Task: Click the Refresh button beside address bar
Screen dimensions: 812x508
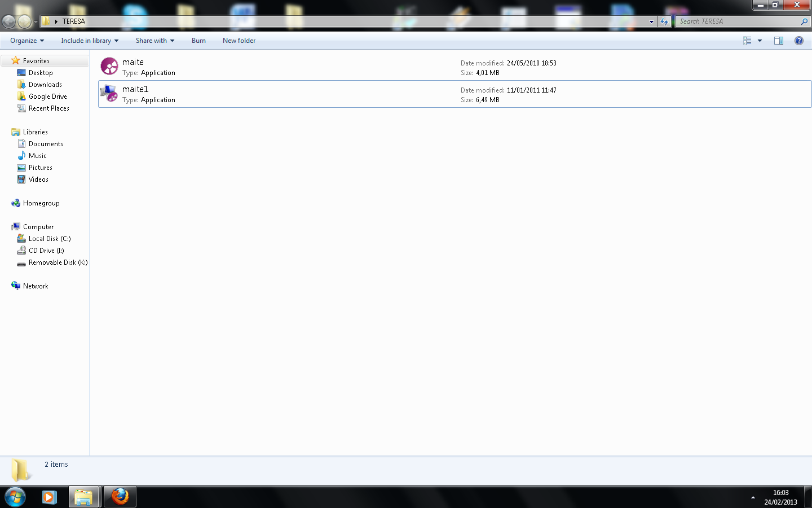Action: tap(664, 22)
